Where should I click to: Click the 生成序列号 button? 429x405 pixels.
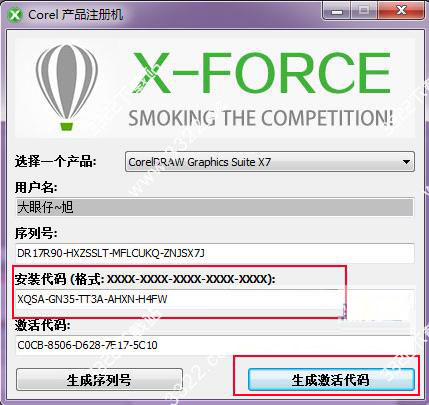(99, 380)
